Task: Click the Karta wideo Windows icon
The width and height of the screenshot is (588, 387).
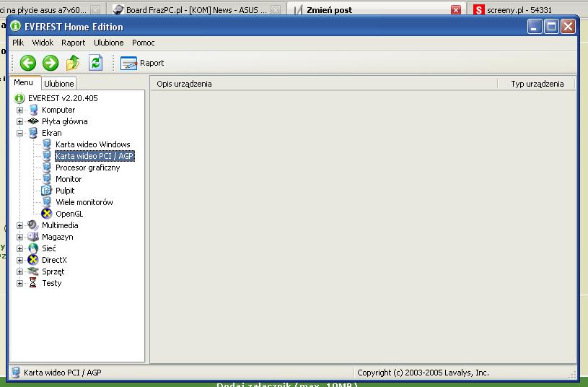Action: point(47,144)
